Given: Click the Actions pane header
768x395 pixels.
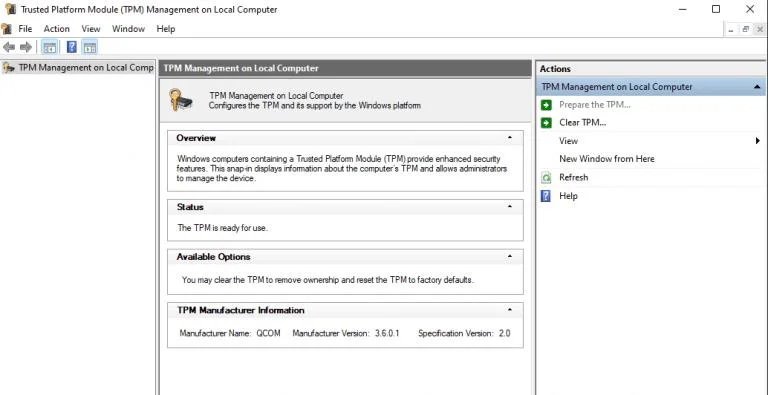Looking at the screenshot, I should (x=651, y=69).
